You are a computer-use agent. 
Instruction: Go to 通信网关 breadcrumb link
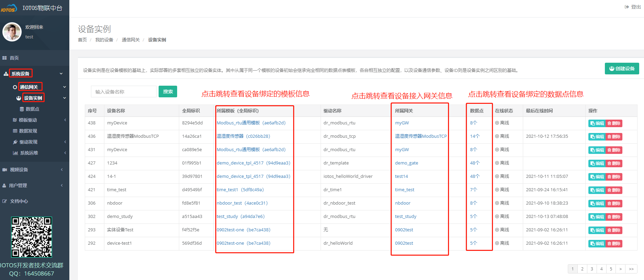pos(131,40)
